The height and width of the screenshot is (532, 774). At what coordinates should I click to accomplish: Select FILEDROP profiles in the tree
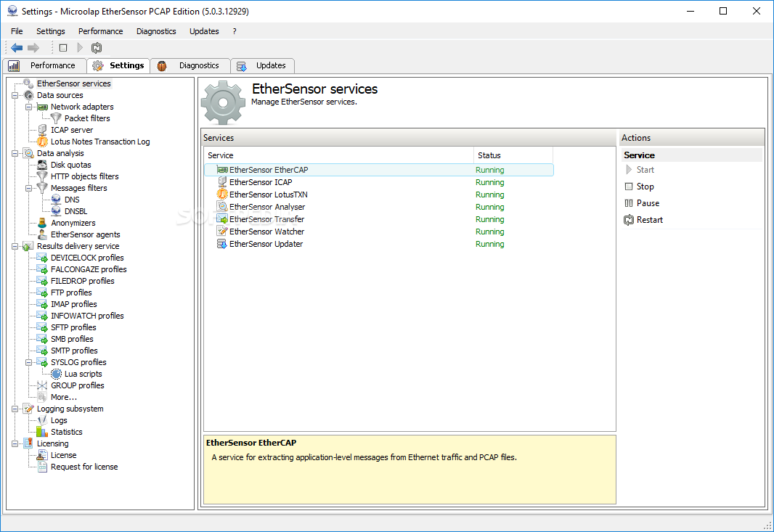click(83, 281)
